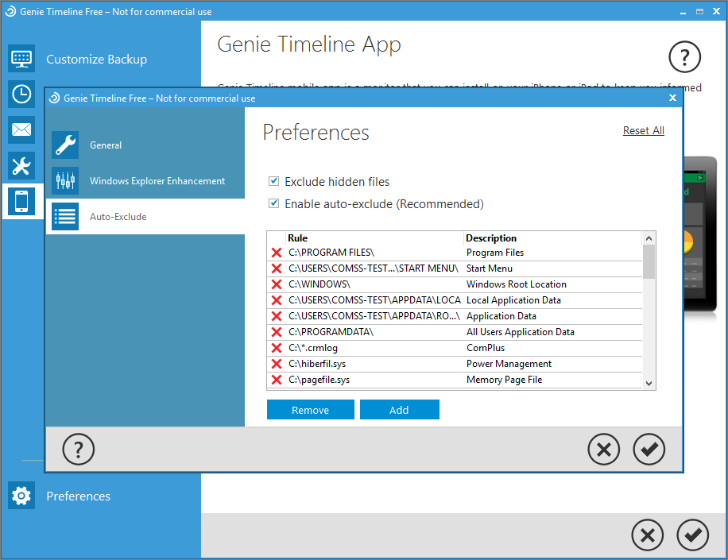Open Preferences label in main sidebar

[x=78, y=496]
